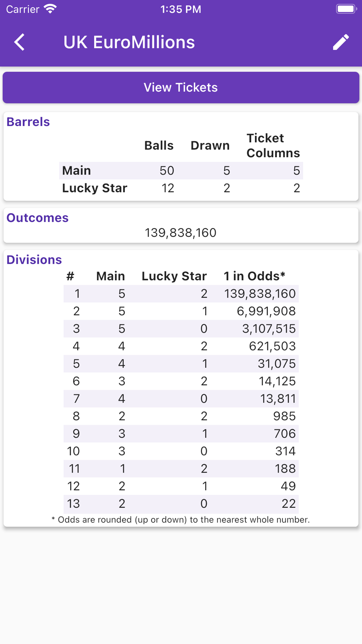Open View Tickets
This screenshot has height=644, width=362.
pos(181,87)
